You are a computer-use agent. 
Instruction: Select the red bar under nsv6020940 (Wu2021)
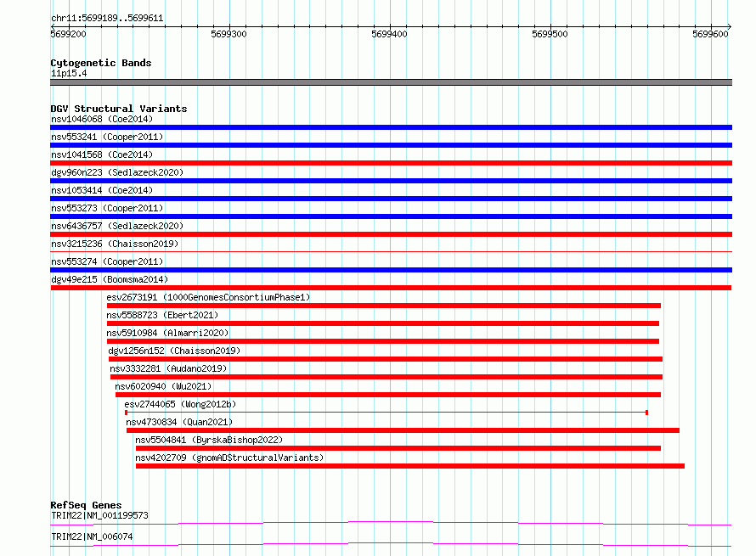coord(388,395)
